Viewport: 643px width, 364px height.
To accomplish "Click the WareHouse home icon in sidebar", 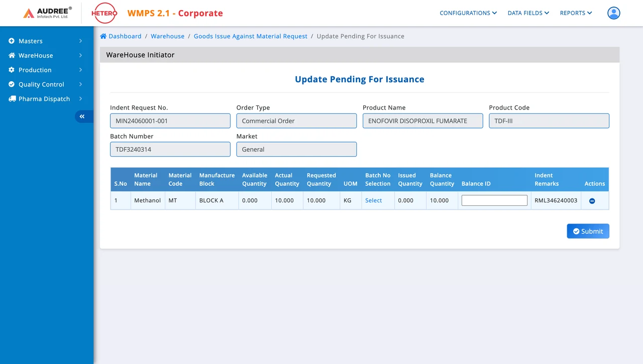I will coord(12,55).
